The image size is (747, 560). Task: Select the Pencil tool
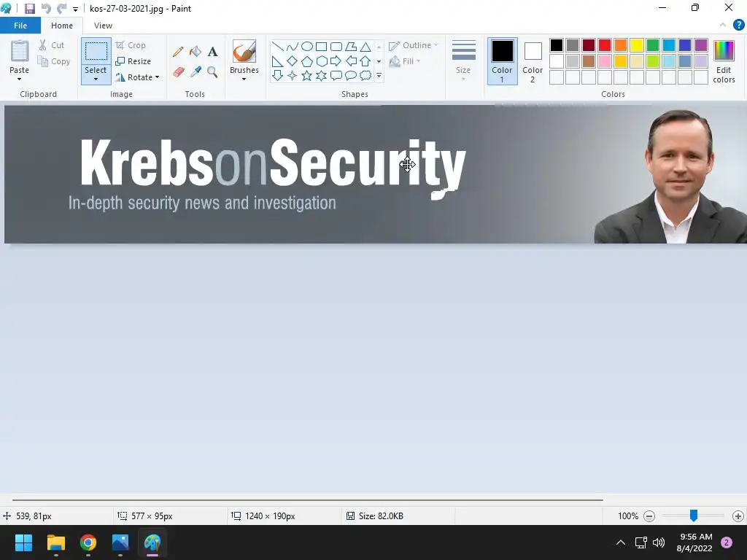[x=178, y=52]
